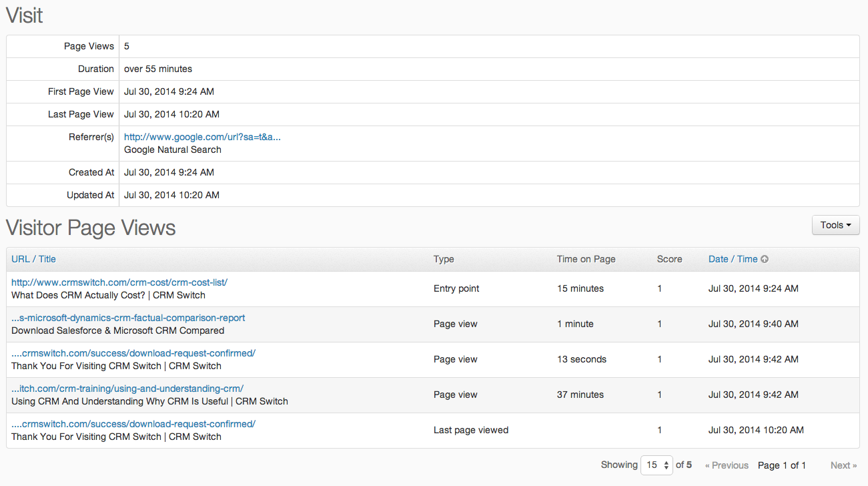Click the '13 seconds' time on page value
Viewport: 868px width, 486px height.
tap(582, 359)
